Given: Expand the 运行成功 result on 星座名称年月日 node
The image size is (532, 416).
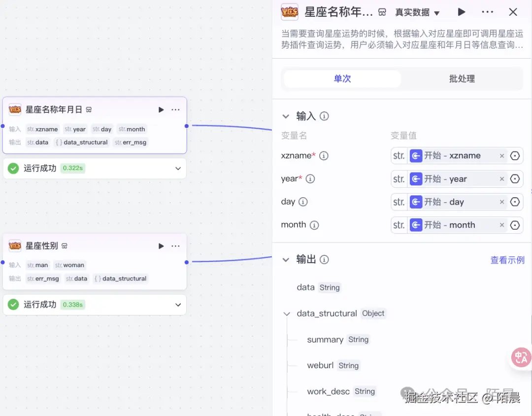Looking at the screenshot, I should click(x=178, y=168).
